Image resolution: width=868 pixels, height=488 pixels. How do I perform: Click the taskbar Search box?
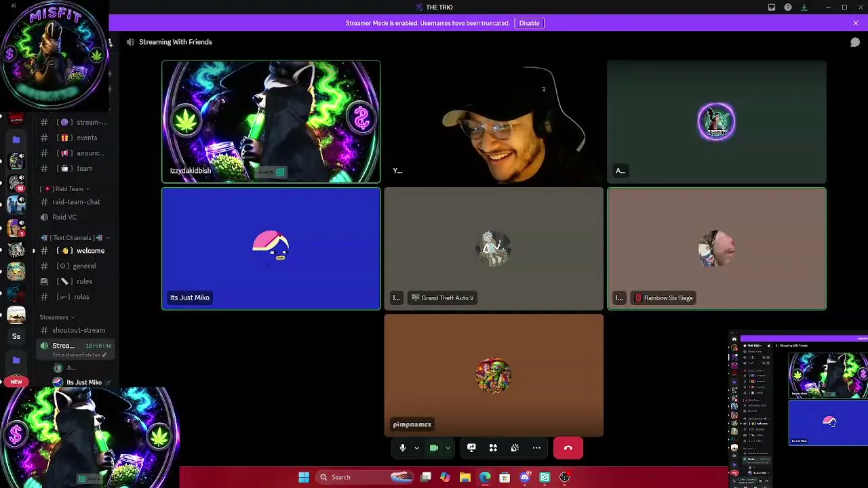point(365,477)
